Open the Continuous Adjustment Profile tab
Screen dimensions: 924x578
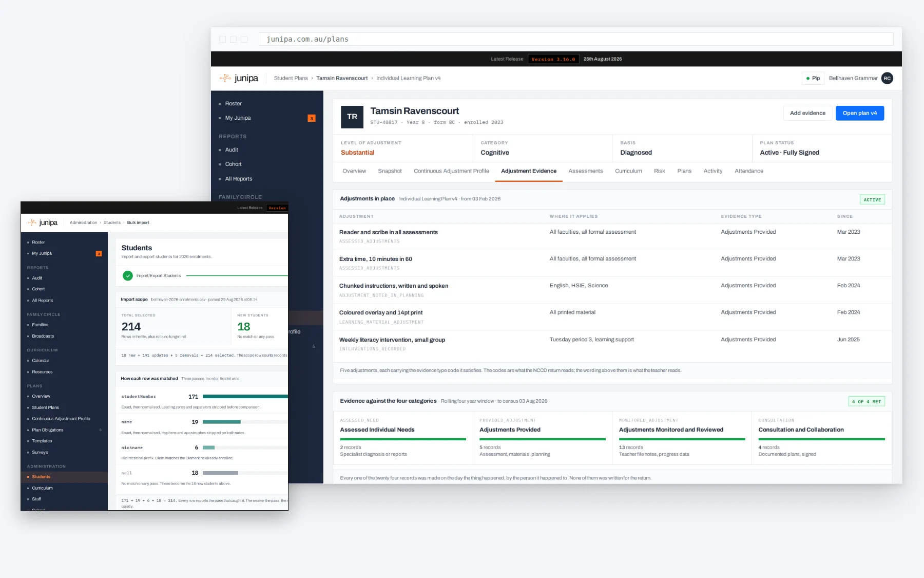451,171
